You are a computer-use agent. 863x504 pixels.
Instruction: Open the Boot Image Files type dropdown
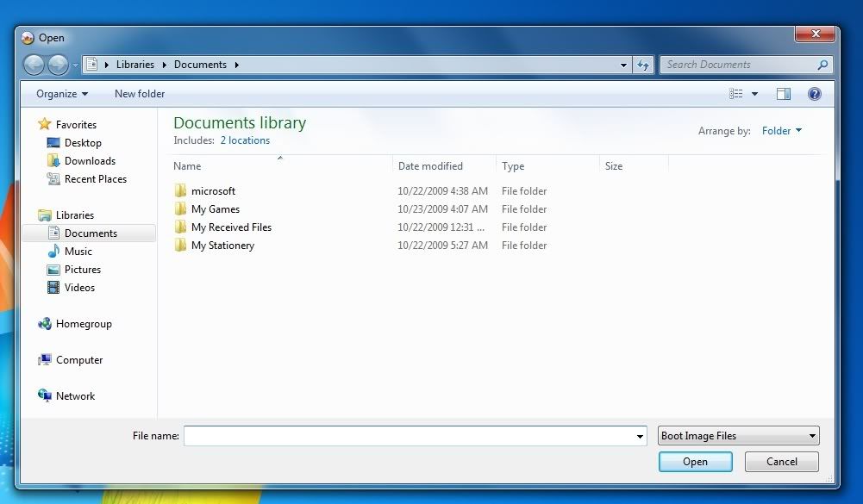[x=738, y=436]
